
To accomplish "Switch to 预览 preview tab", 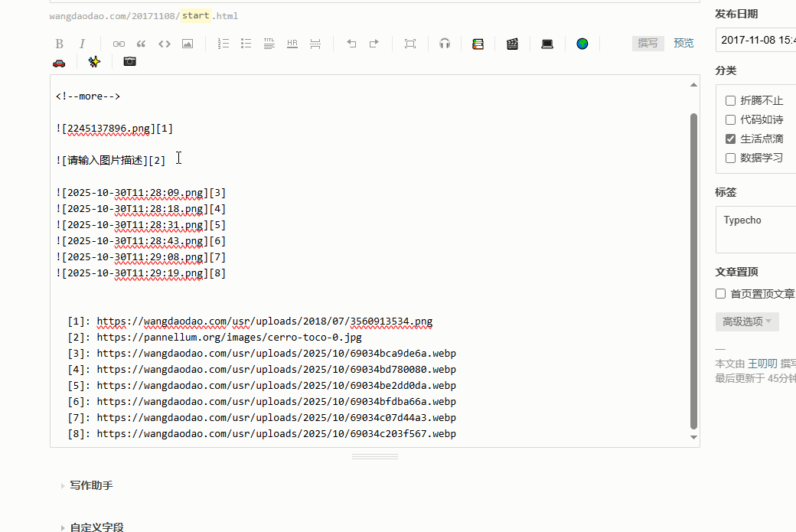I will [x=683, y=43].
